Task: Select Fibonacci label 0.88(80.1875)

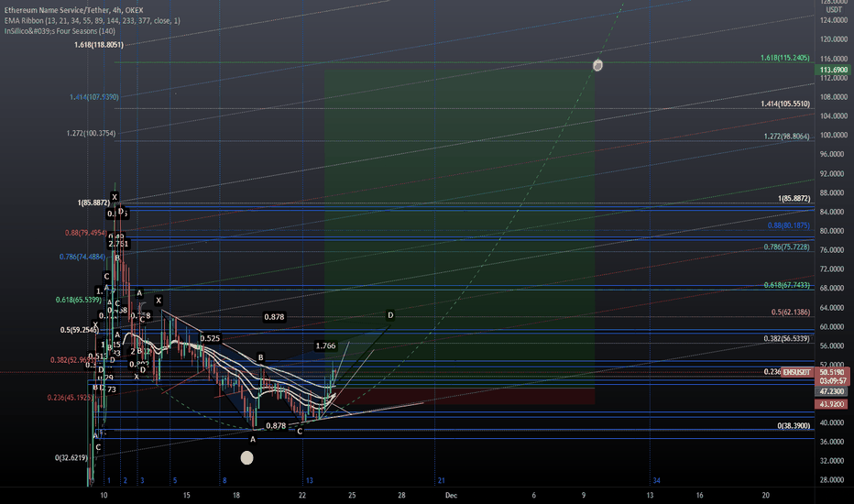Action: tap(789, 225)
